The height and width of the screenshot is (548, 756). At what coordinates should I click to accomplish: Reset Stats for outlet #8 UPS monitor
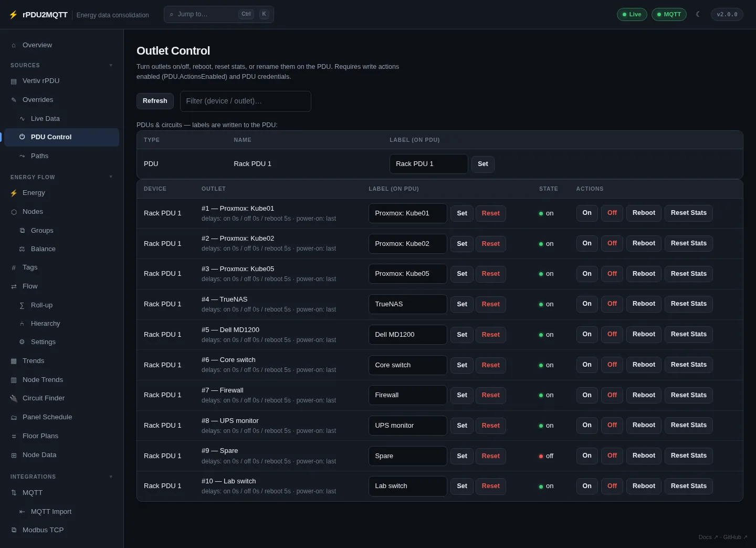pos(689,425)
